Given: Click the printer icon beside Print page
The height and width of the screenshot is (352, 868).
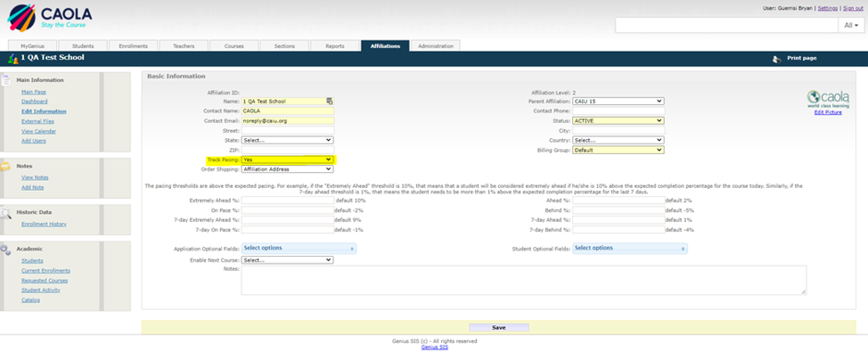Looking at the screenshot, I should coord(777,59).
